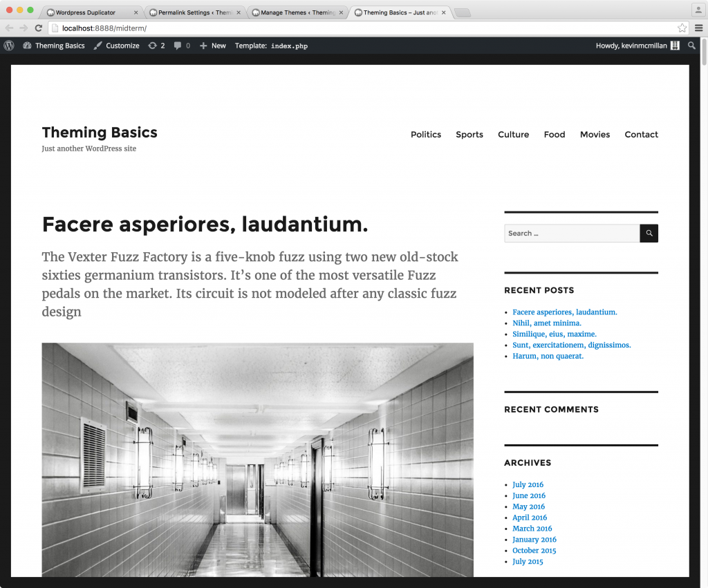Open the Food menu item

(x=555, y=135)
